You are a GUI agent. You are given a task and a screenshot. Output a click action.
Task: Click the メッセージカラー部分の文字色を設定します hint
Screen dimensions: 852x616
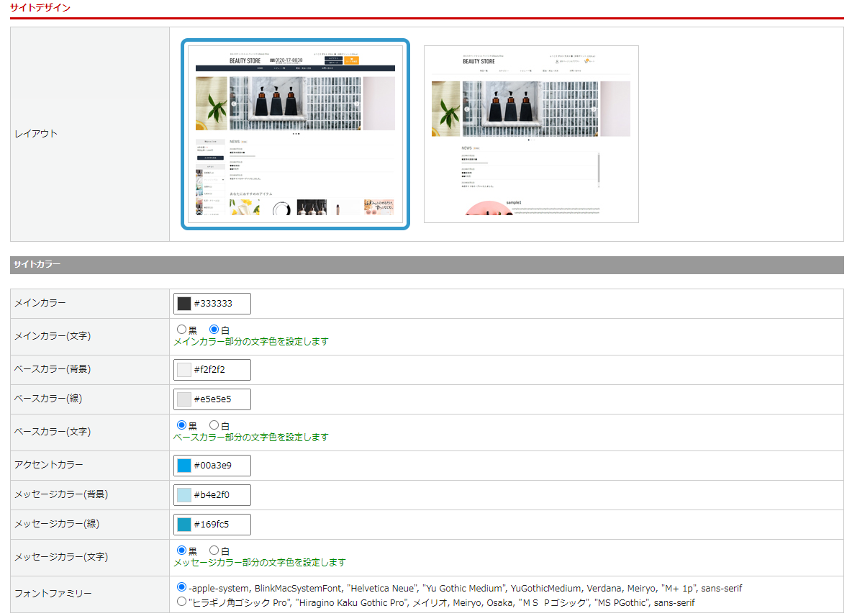click(x=260, y=563)
